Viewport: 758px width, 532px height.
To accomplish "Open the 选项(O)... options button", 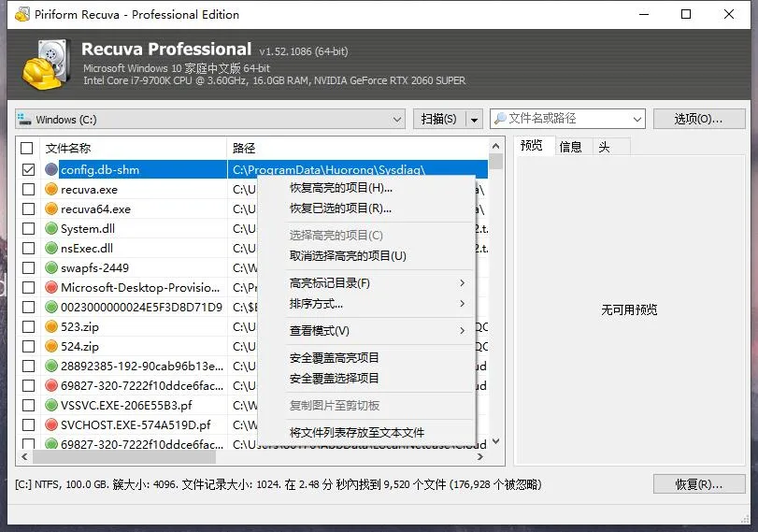I will 699,119.
